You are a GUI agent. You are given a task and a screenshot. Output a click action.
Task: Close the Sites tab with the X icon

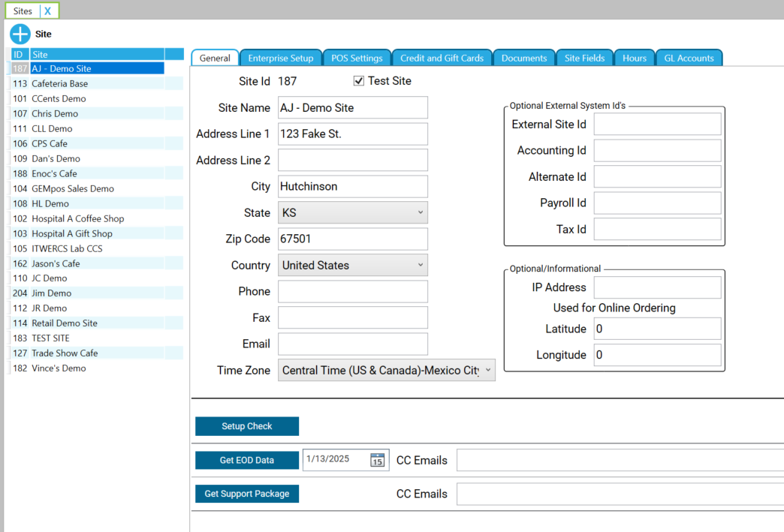[x=49, y=11]
